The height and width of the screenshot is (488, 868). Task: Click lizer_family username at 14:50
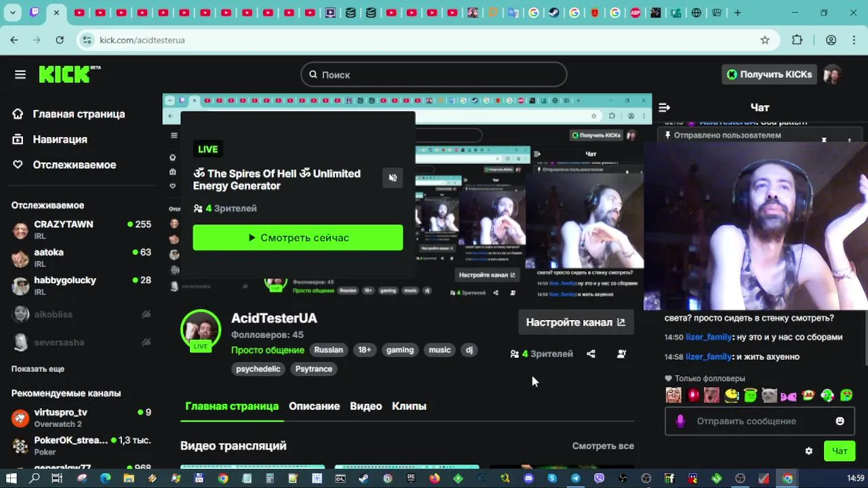pos(709,337)
